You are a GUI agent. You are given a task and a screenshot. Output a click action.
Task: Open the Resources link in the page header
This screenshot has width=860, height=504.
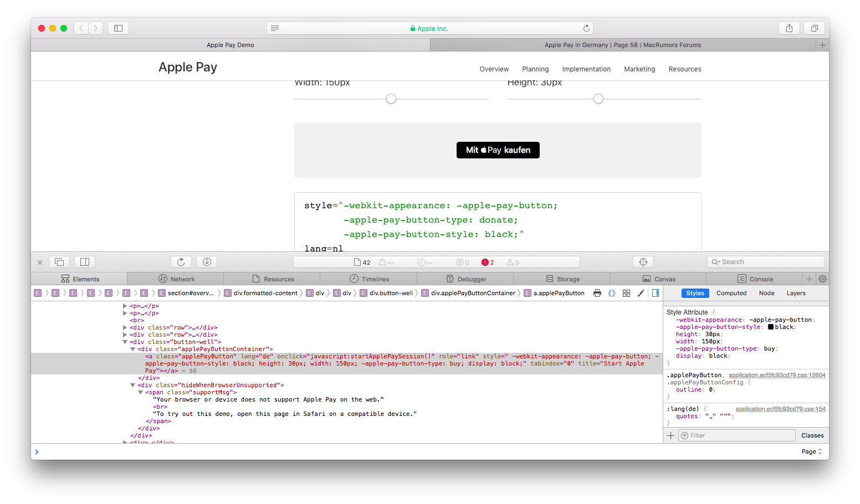[685, 69]
